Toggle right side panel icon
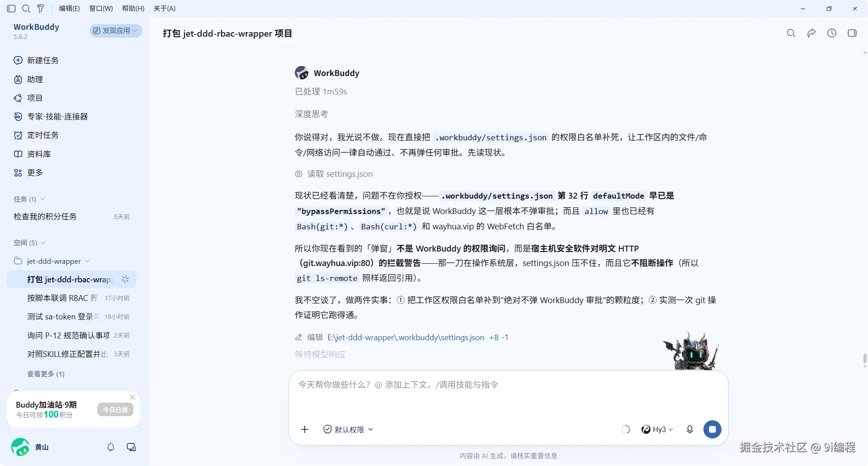The image size is (868, 466). 852,33
